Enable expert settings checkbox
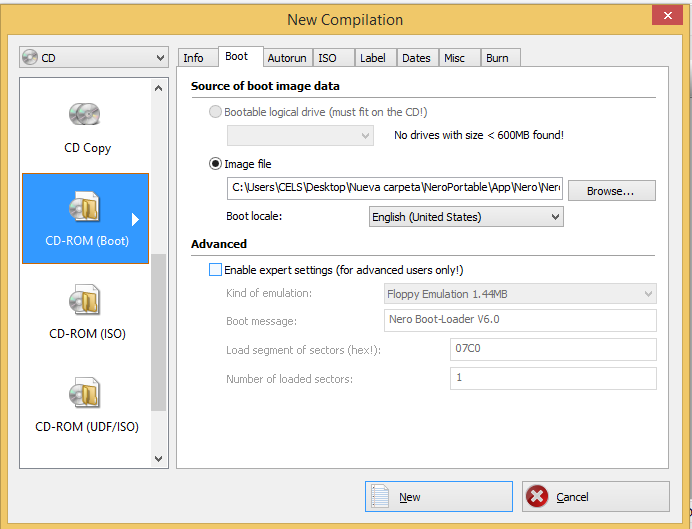 tap(215, 270)
